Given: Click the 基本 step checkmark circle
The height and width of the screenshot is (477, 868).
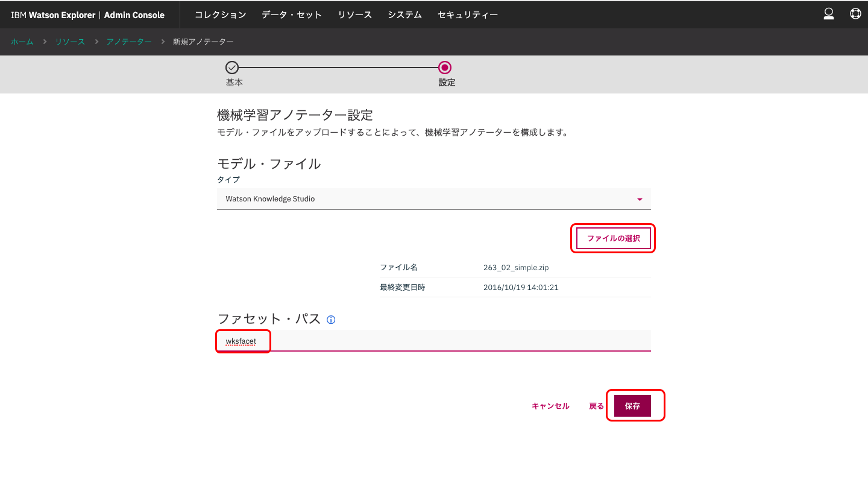Looking at the screenshot, I should click(x=232, y=68).
